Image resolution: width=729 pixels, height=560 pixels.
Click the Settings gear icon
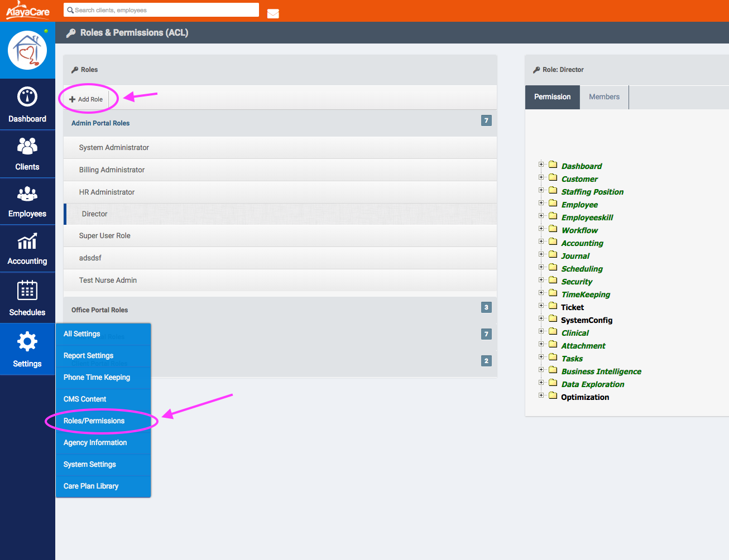coord(27,341)
